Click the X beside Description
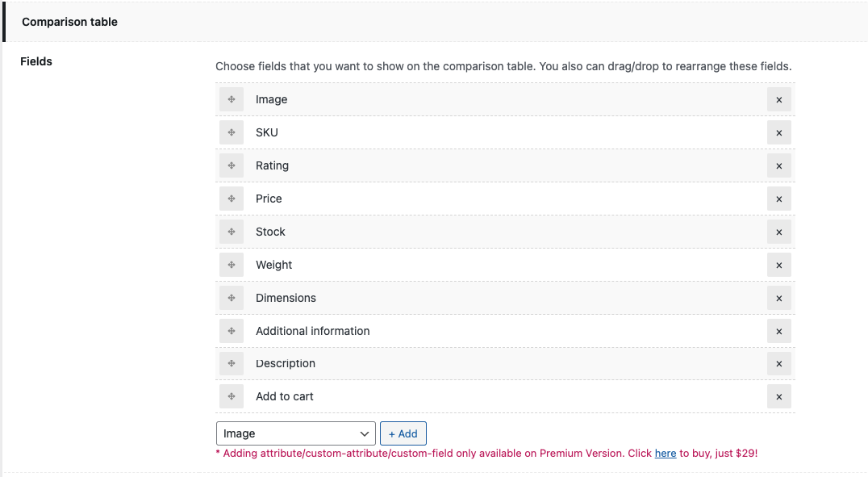This screenshot has width=868, height=477. [779, 364]
